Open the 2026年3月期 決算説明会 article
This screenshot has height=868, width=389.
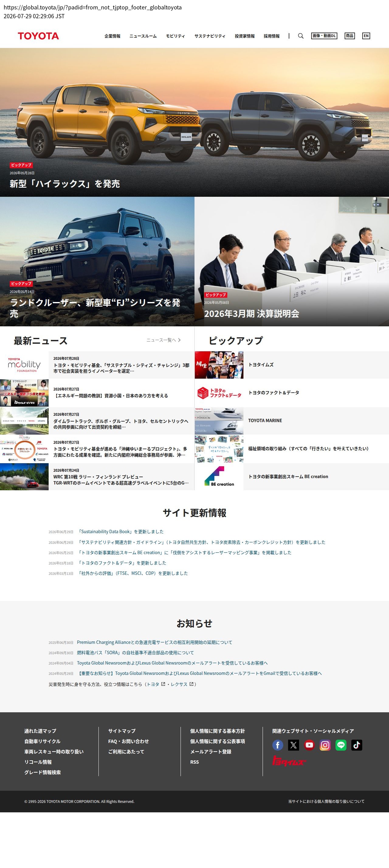[x=292, y=262]
